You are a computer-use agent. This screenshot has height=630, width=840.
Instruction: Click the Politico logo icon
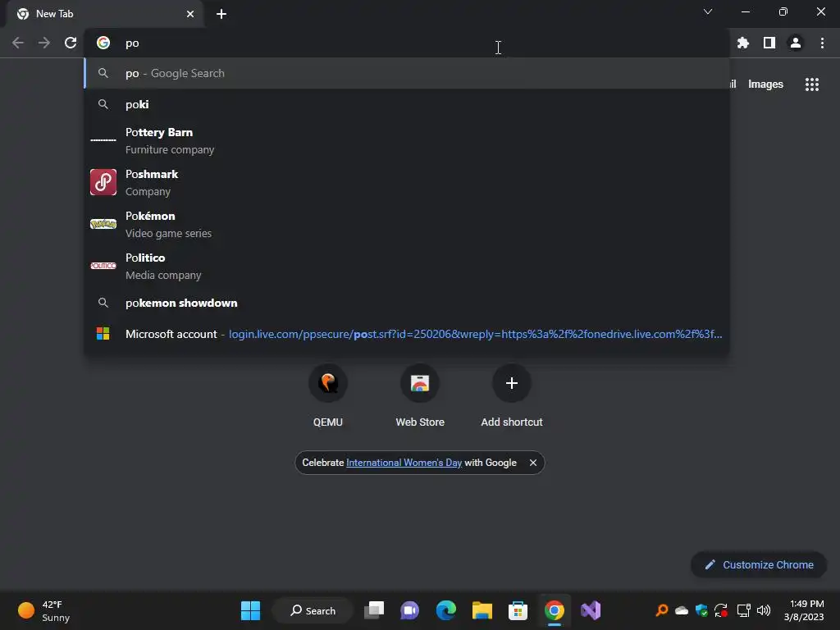pos(103,266)
